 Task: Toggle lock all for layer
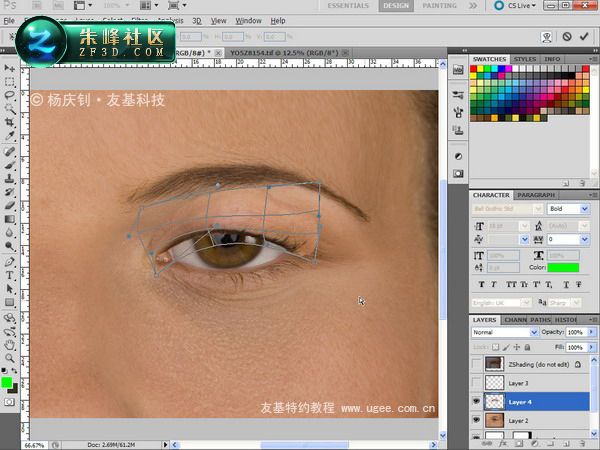[x=527, y=347]
